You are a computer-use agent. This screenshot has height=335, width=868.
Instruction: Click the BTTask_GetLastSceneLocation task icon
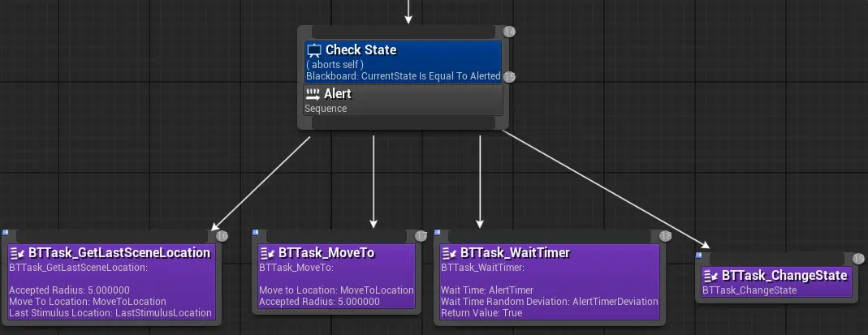coord(17,253)
